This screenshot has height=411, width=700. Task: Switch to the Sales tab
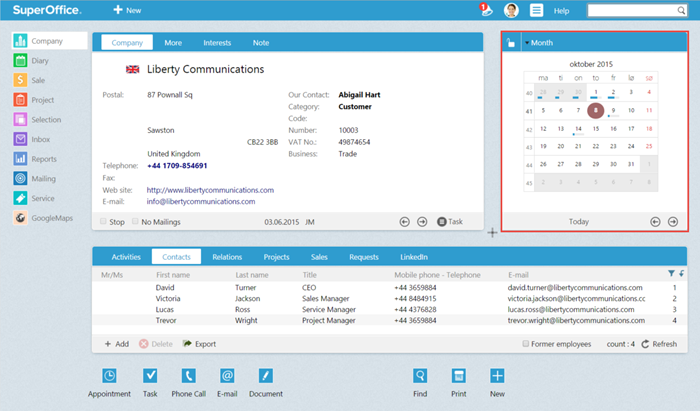319,257
